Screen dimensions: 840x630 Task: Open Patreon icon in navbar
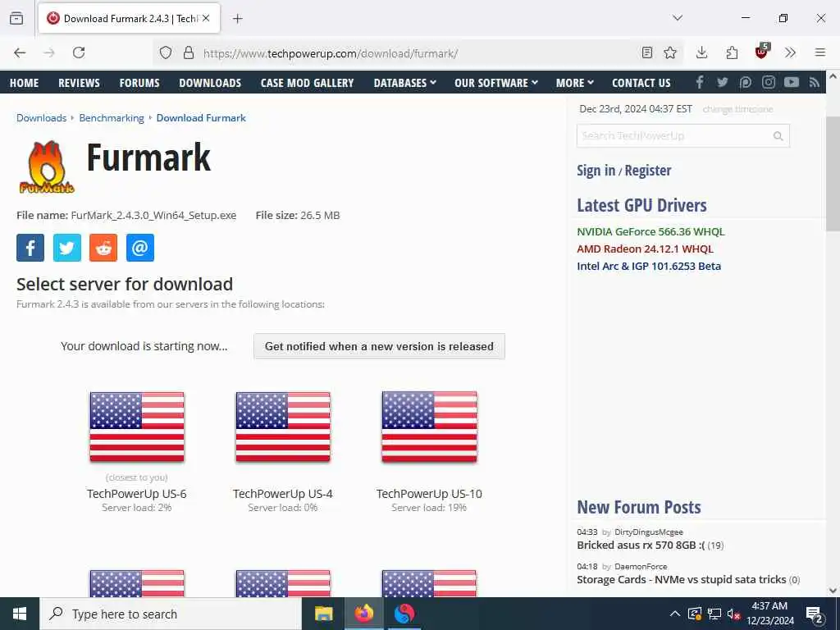(x=745, y=82)
